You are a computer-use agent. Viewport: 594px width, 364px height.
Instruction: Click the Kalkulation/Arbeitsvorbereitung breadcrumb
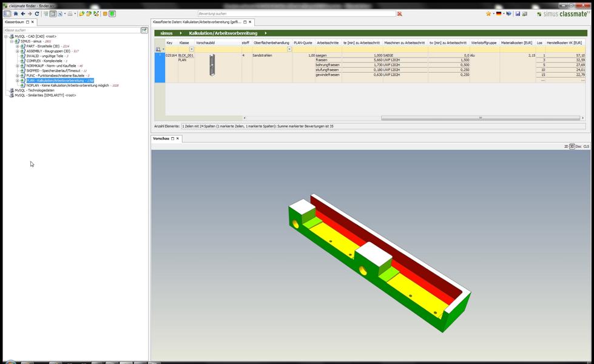pos(223,33)
